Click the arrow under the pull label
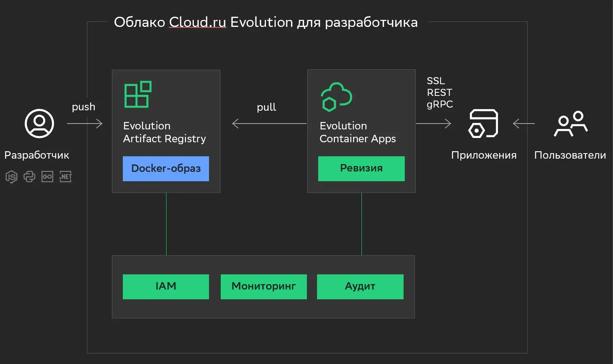The height and width of the screenshot is (364, 613). (x=269, y=124)
